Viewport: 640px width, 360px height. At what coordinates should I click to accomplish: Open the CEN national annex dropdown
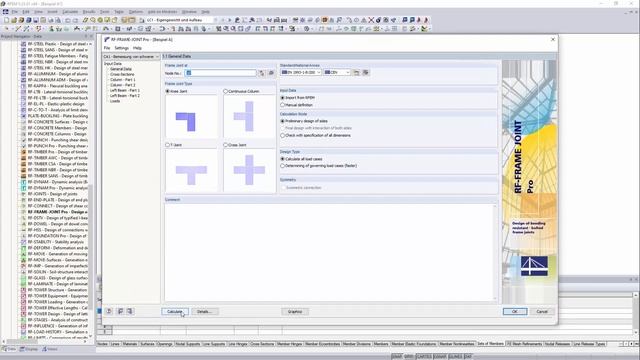(x=337, y=72)
